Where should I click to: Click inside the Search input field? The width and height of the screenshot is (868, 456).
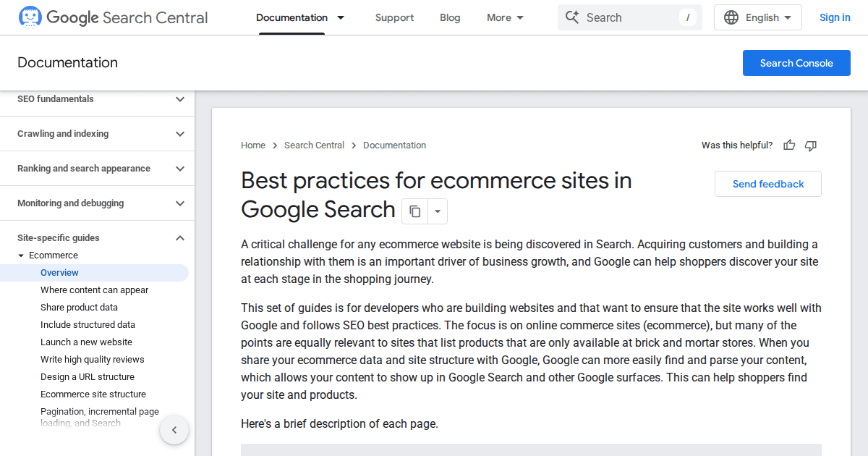pos(629,17)
